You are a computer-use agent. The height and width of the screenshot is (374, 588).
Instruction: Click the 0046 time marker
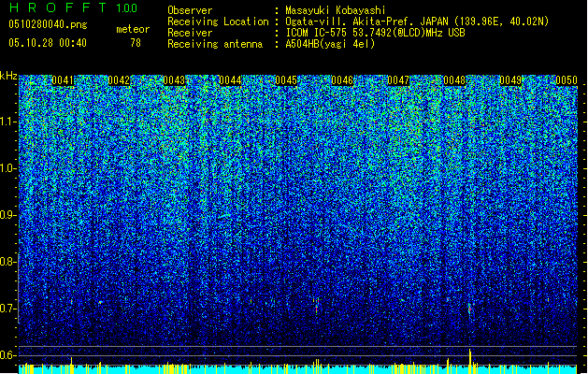click(342, 80)
